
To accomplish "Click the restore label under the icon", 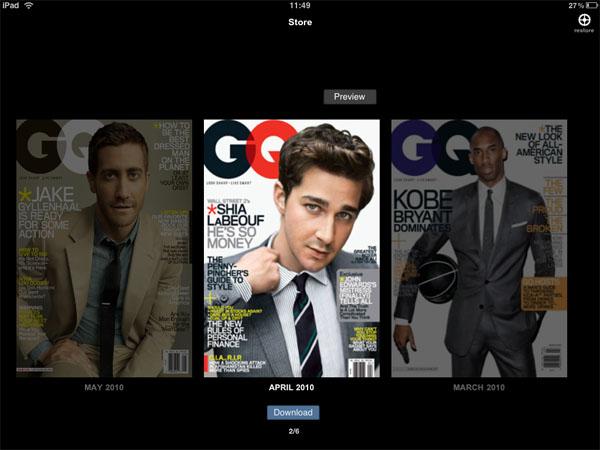I will click(584, 30).
